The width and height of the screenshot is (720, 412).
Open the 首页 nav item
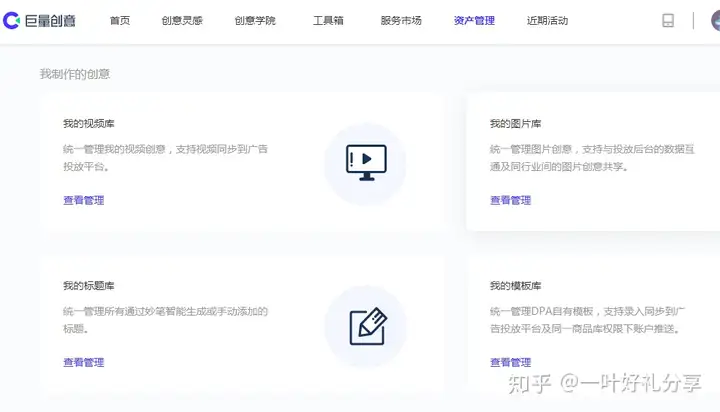click(120, 21)
